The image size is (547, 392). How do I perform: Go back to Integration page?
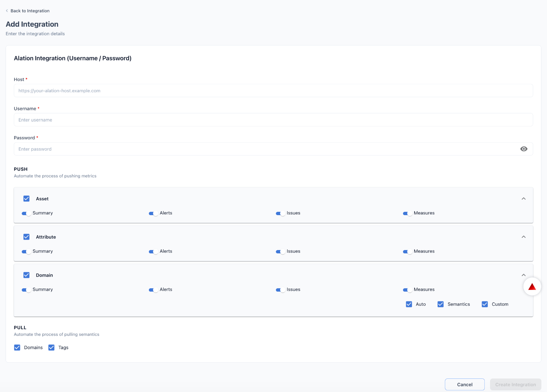coord(28,11)
